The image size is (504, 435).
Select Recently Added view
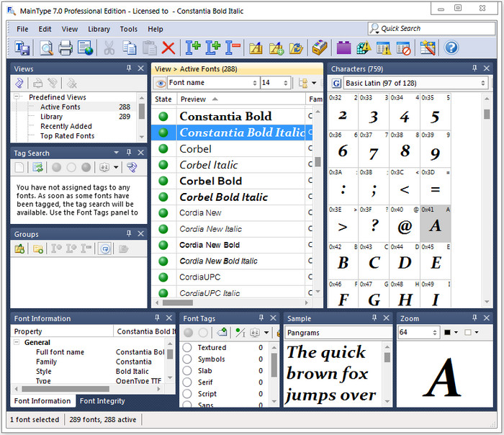point(66,126)
